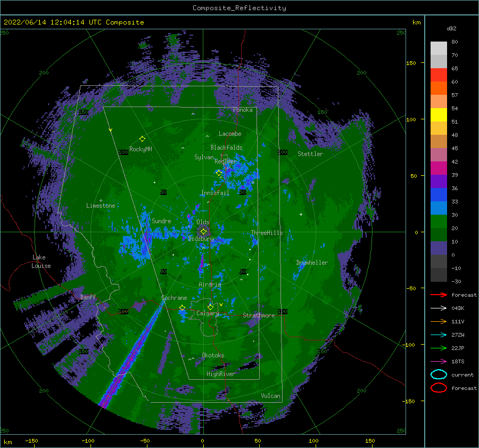Click the Innisfail label

[215, 193]
